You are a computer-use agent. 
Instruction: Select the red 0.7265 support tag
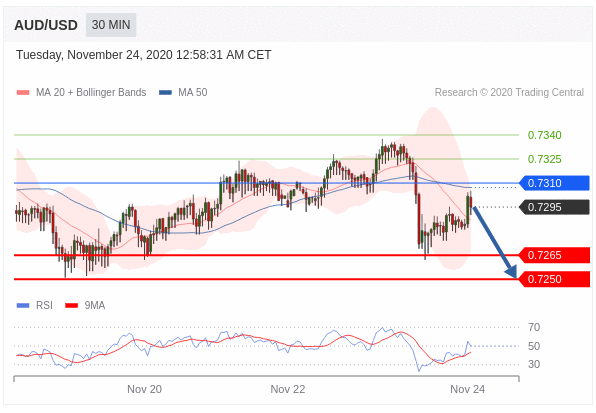coord(554,255)
